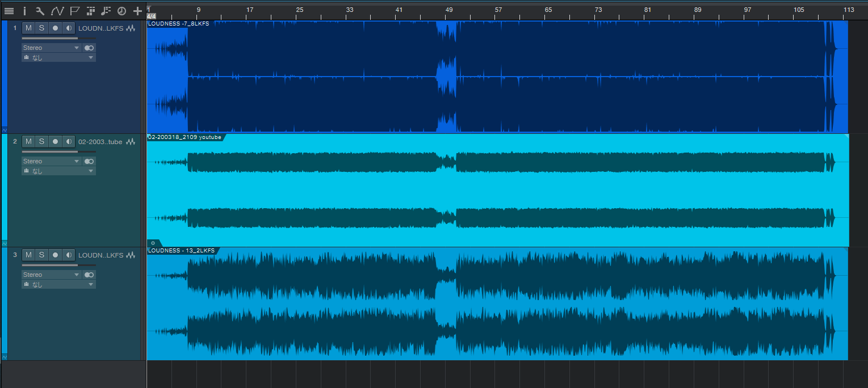Viewport: 868px width, 388px height.
Task: Adjust the volume fader on track 2
Action: click(x=58, y=152)
